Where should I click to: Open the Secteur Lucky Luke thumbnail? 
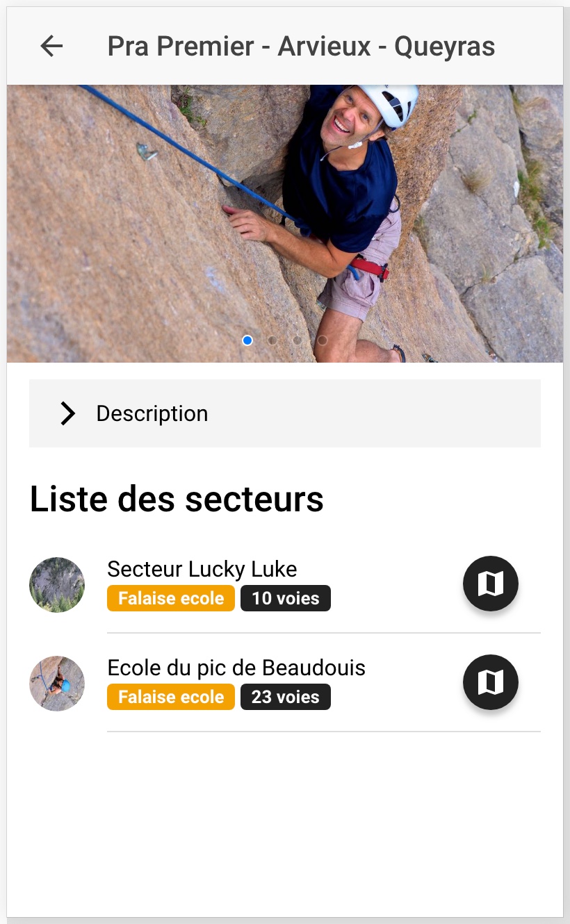pyautogui.click(x=57, y=585)
